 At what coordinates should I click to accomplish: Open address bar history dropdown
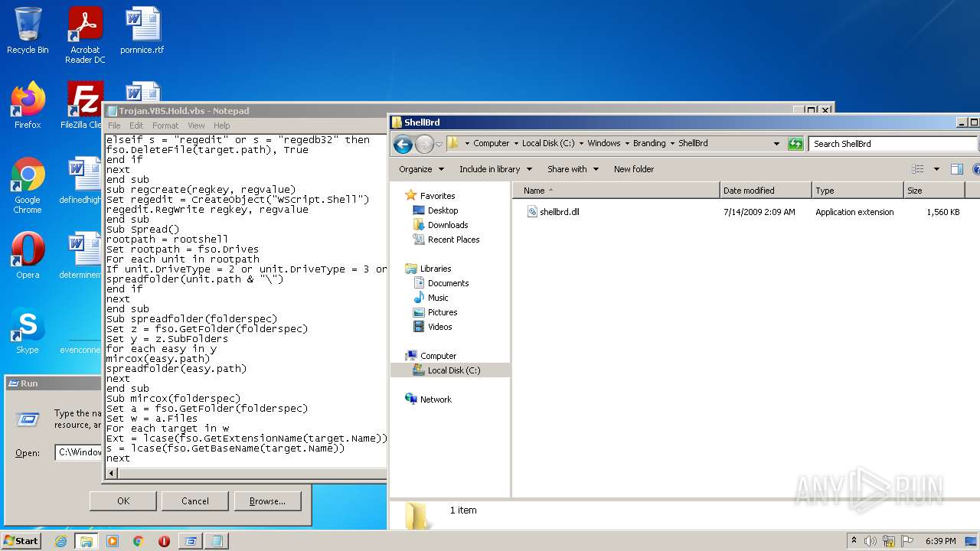pos(776,143)
